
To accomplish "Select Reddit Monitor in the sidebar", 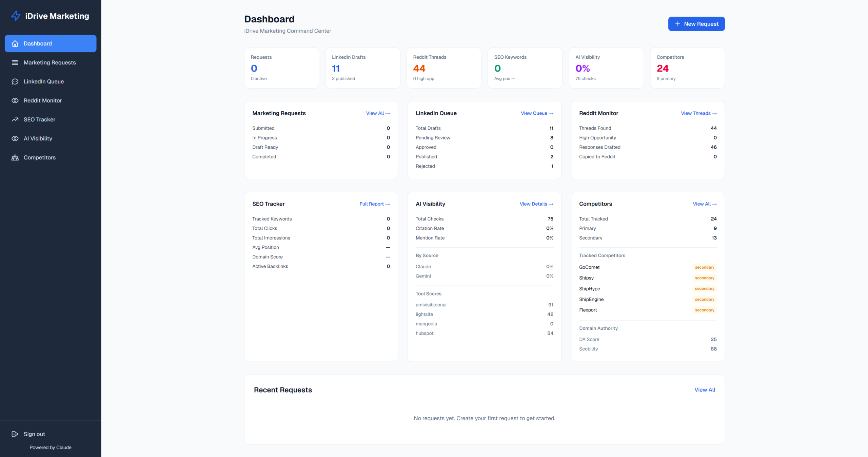I will click(51, 100).
